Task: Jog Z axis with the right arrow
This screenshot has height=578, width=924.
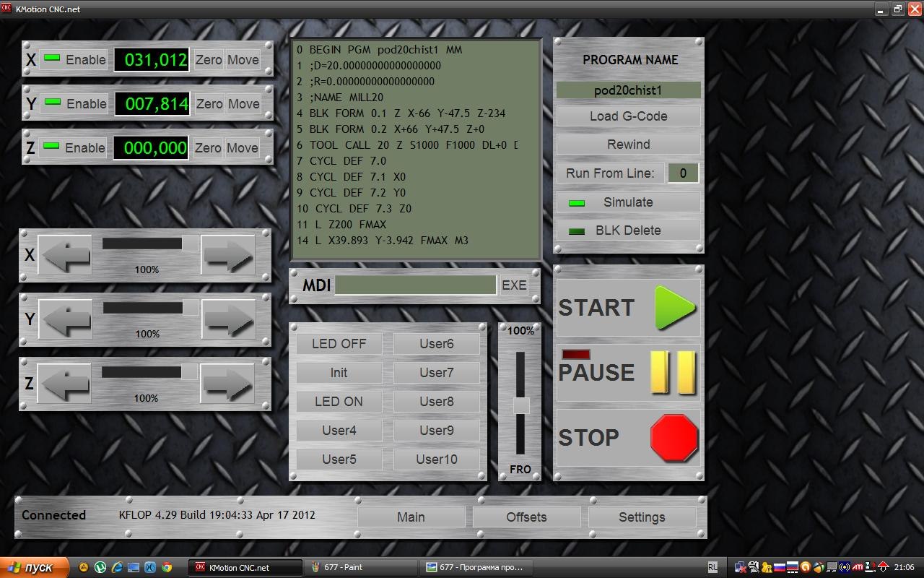Action: point(227,383)
